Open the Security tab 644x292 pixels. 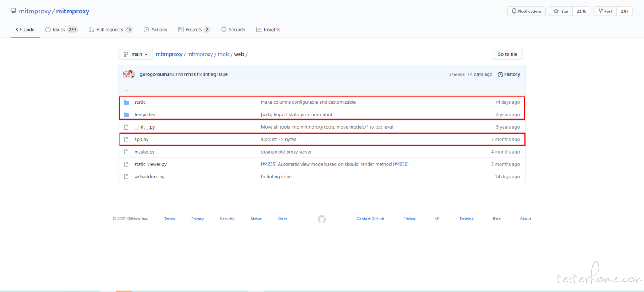pyautogui.click(x=233, y=30)
